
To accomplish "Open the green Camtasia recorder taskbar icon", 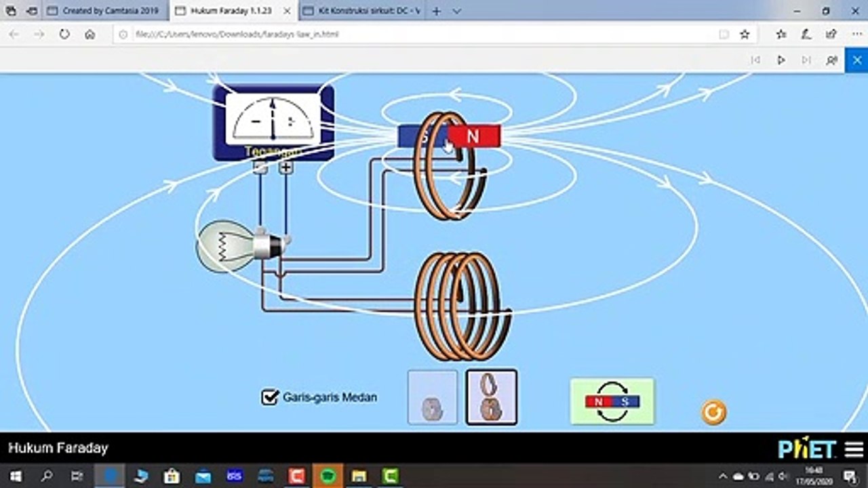I will point(391,476).
